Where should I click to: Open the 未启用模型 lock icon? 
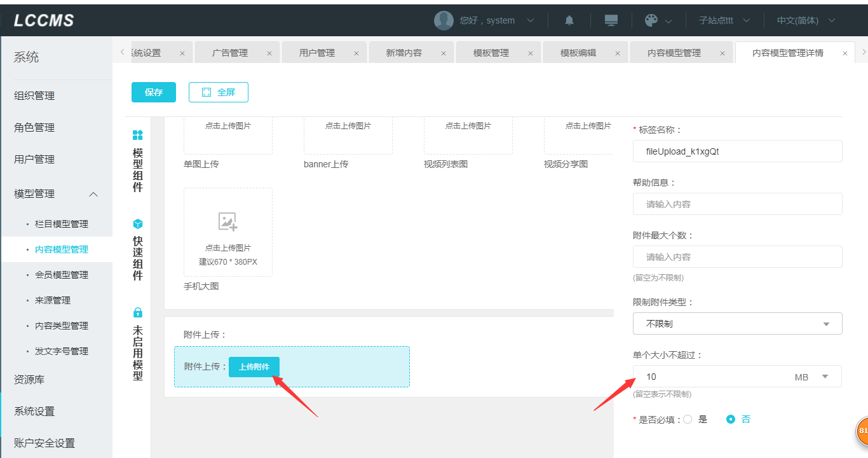[138, 312]
